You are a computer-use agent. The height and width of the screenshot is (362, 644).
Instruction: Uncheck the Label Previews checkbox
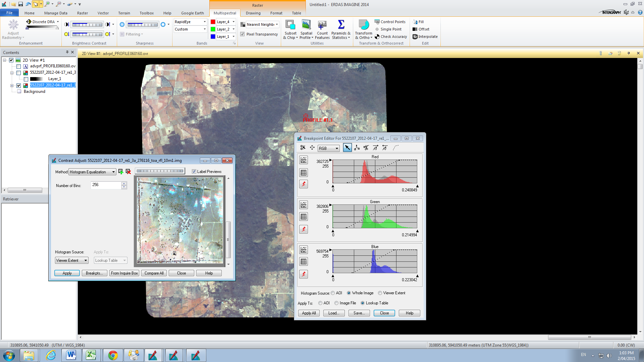click(x=194, y=172)
